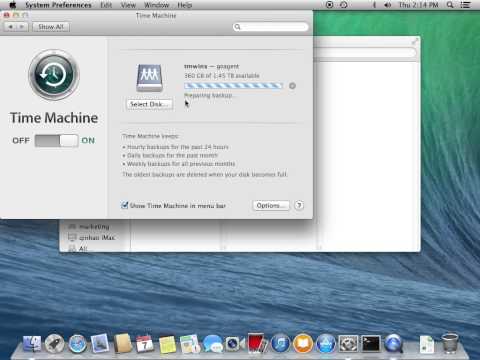Open the Help menu
The image size is (480, 360).
pos(185,5)
